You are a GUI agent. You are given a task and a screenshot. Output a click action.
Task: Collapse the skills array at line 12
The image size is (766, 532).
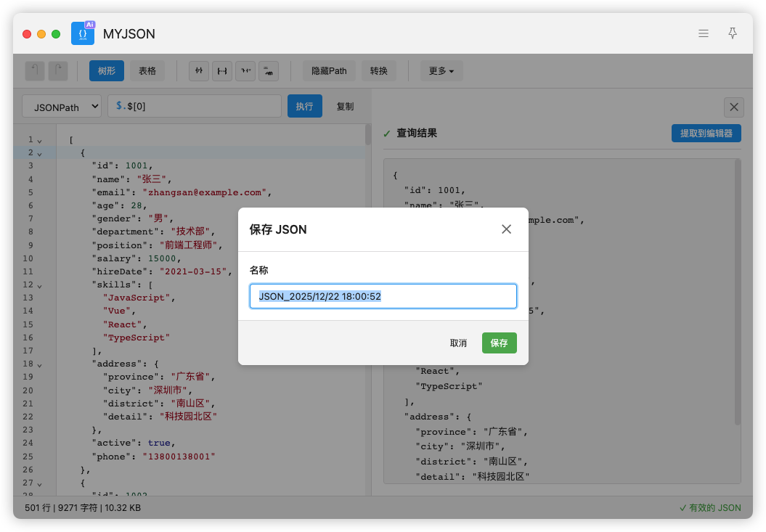(x=39, y=285)
